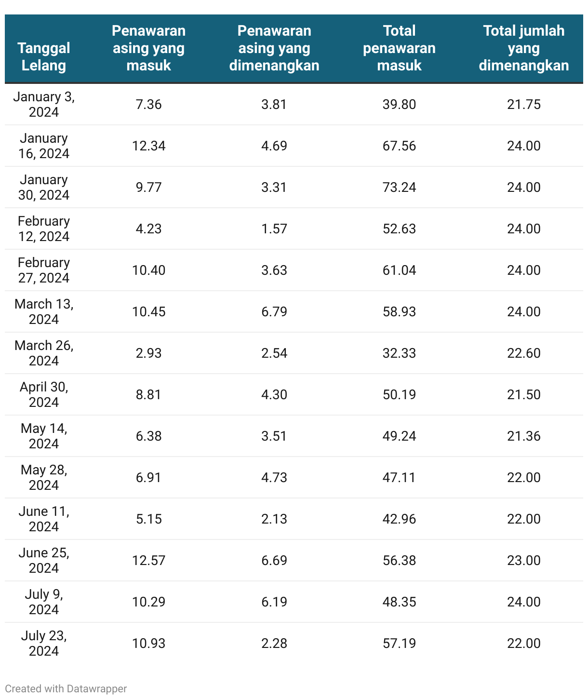Select the February 27, 2024 date cell
The height and width of the screenshot is (700, 588).
[44, 270]
